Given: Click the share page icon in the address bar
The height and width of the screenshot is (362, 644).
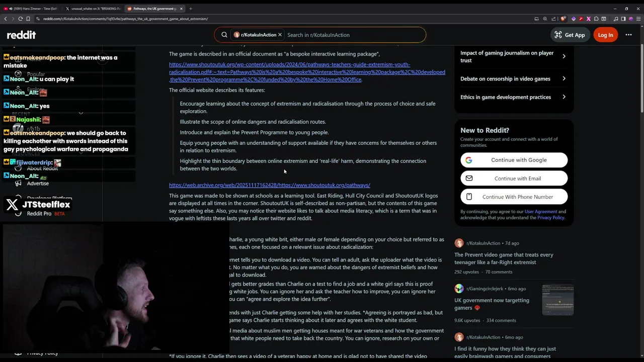Looking at the screenshot, I should click(553, 19).
